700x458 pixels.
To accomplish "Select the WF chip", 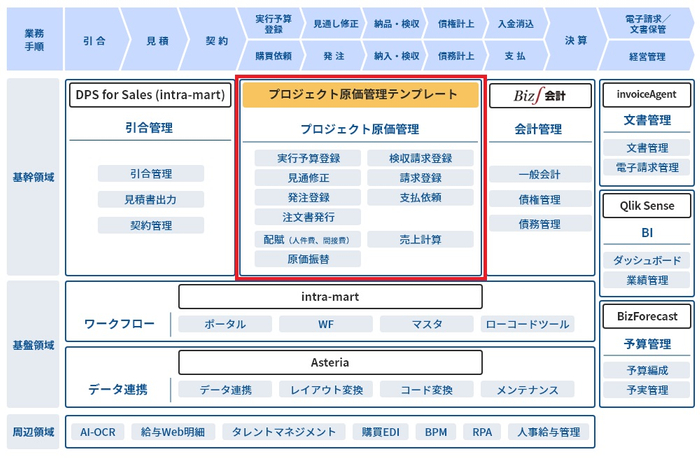I will click(326, 324).
